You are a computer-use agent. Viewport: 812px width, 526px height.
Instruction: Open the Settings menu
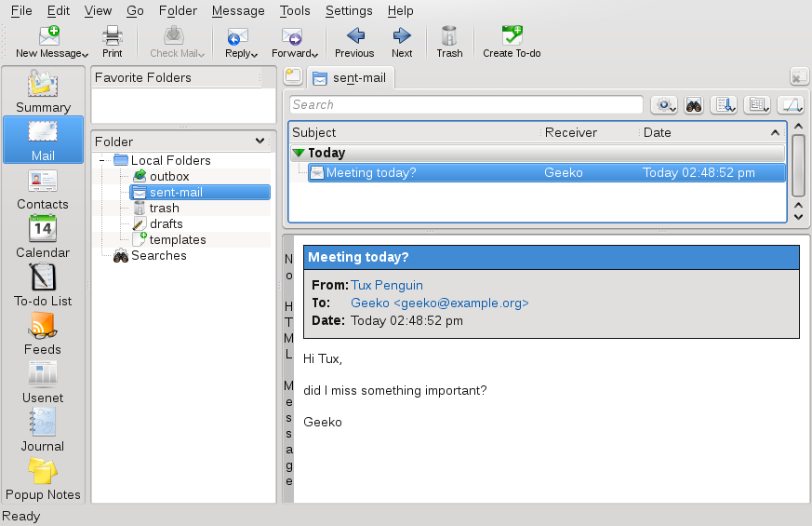349,11
